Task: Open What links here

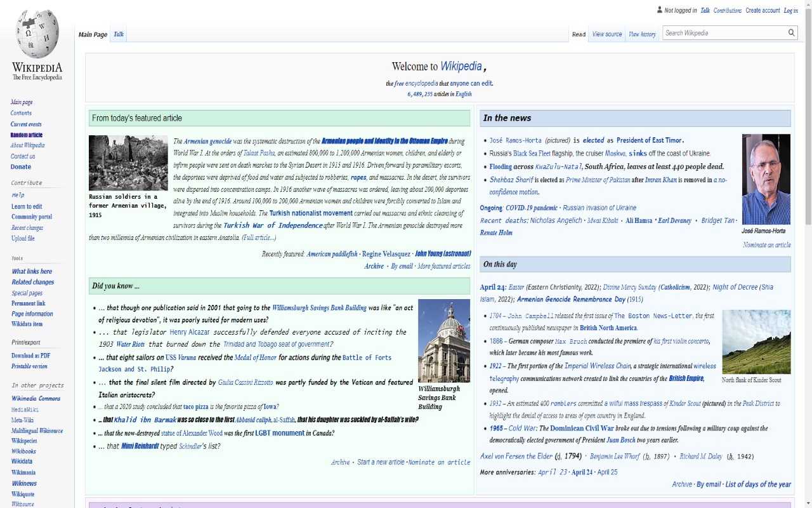Action: coord(32,271)
